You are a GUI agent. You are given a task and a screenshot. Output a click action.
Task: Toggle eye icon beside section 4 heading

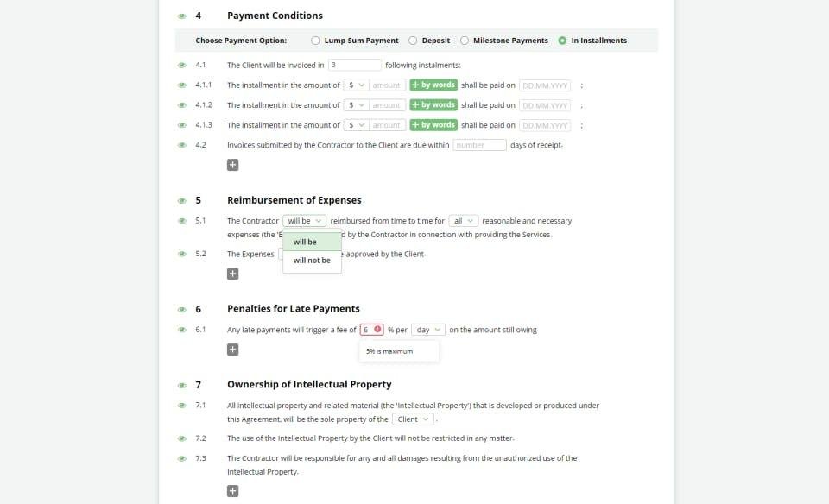pos(182,16)
